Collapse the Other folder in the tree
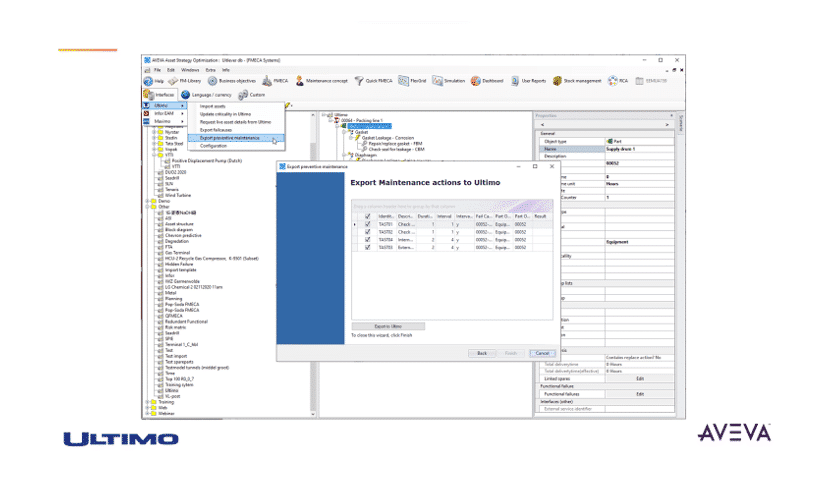Screen dimensions: 829x500 [148, 207]
